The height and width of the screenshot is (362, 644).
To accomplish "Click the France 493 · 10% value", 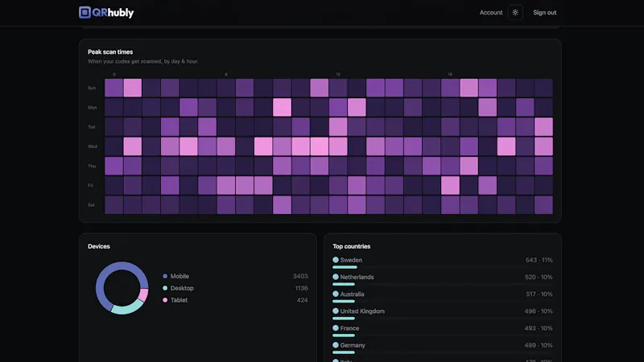I will (x=539, y=328).
